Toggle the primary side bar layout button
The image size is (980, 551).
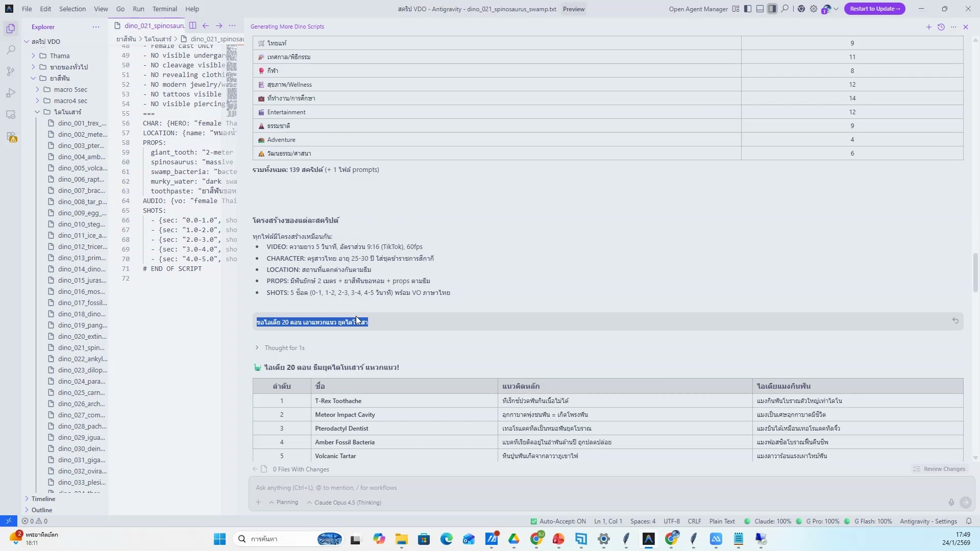pos(747,9)
